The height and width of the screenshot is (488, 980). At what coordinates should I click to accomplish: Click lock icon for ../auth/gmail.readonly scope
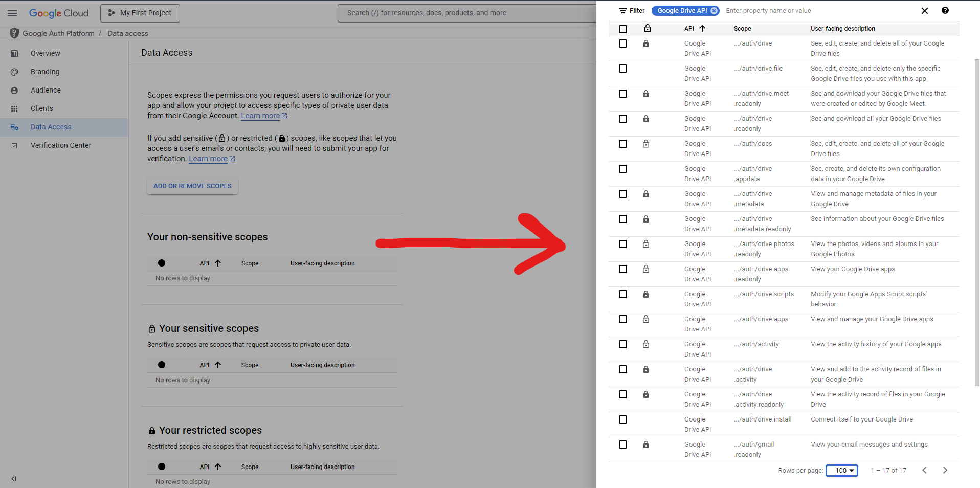[646, 445]
